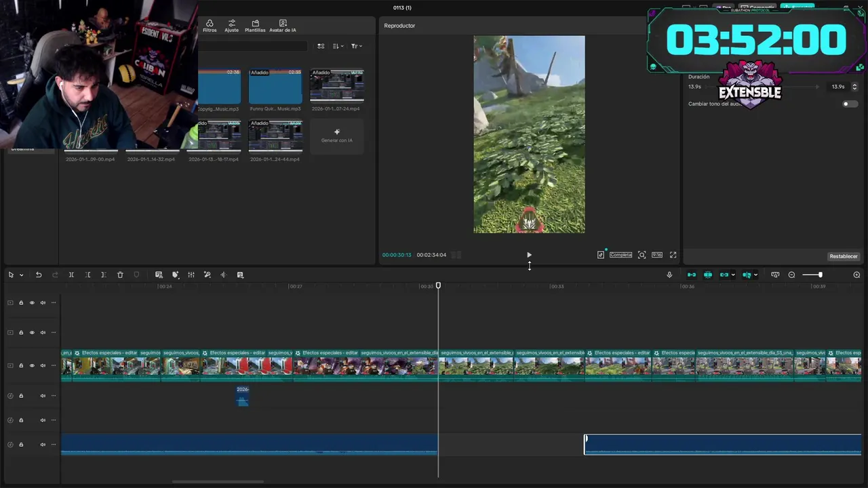868x488 pixels.
Task: Toggle Cambiar tono del audio switch
Action: coord(850,104)
